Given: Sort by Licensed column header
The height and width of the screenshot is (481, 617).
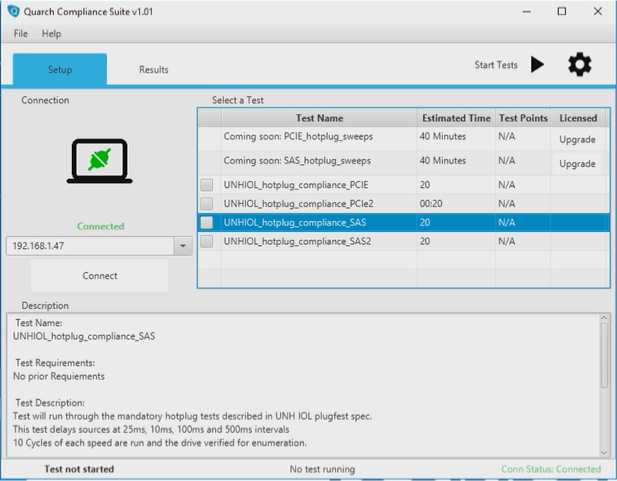Looking at the screenshot, I should (578, 118).
